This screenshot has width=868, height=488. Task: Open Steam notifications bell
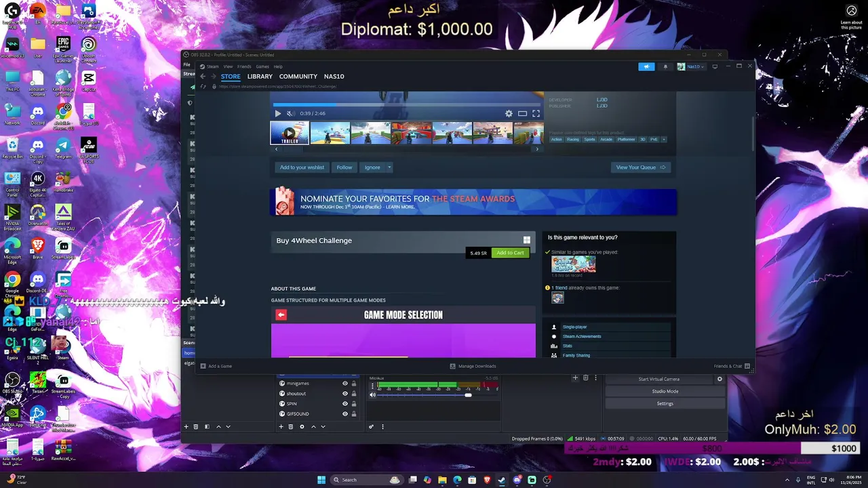(665, 66)
